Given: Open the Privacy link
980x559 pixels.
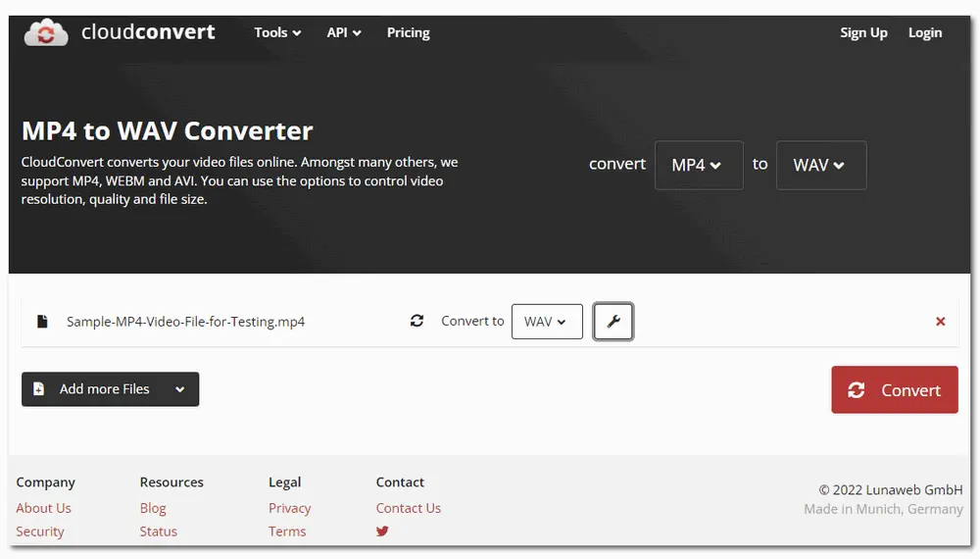Looking at the screenshot, I should pos(289,508).
